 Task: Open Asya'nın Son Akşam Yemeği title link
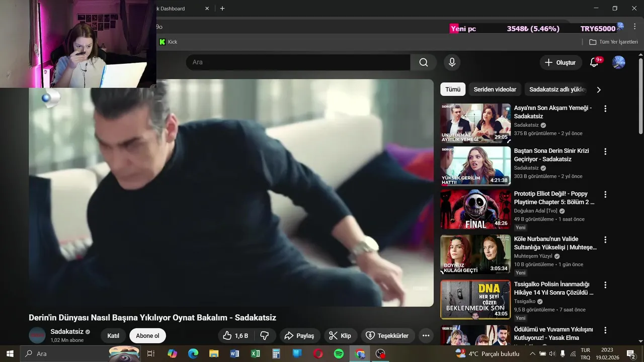click(x=553, y=112)
